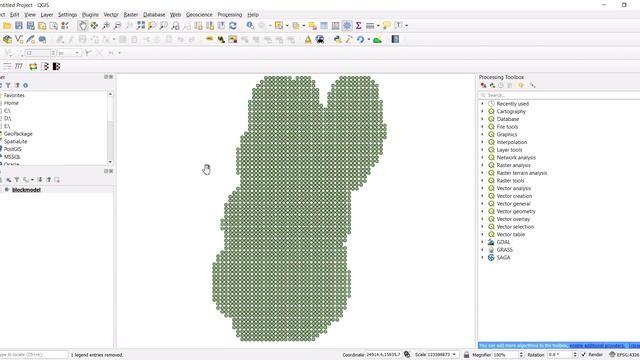Viewport: 640px width, 360px height.
Task: Save project with the floppy disk icon
Action: (19, 26)
